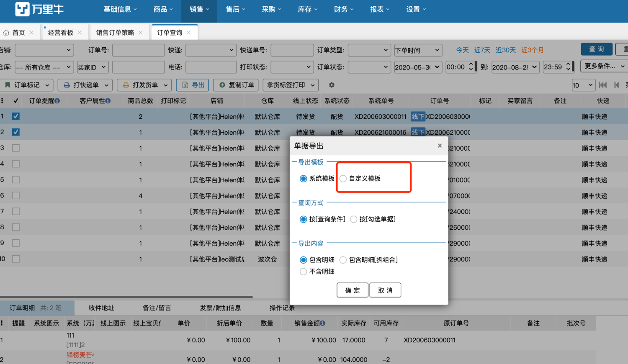Select 按[勾选单据] radio option
The image size is (628, 364).
pos(354,219)
